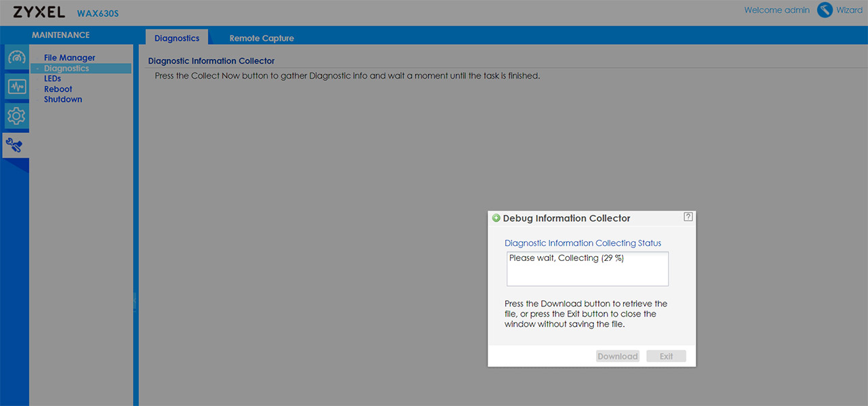Select Diagnostics in the Maintenance menu
The width and height of the screenshot is (868, 406).
coord(66,68)
